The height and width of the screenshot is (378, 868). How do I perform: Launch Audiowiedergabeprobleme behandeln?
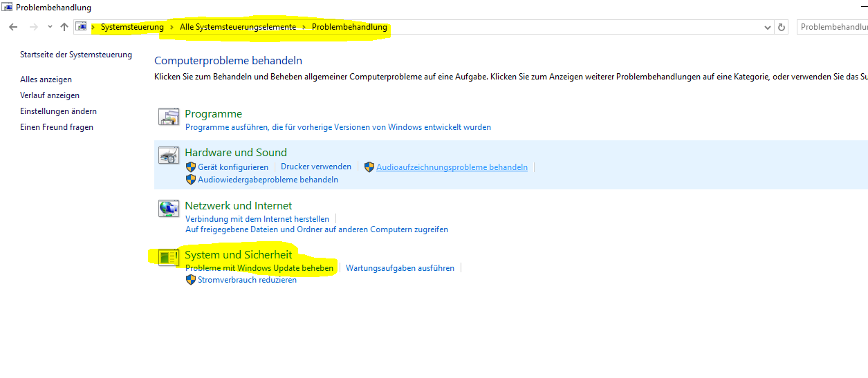pos(268,180)
